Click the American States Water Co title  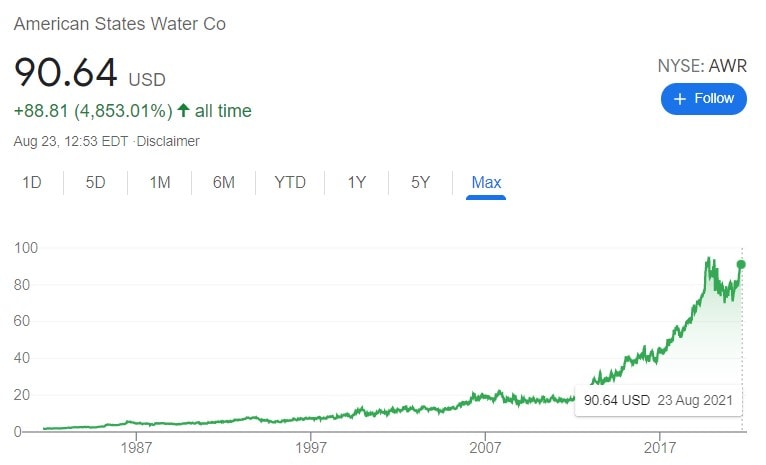click(x=120, y=23)
